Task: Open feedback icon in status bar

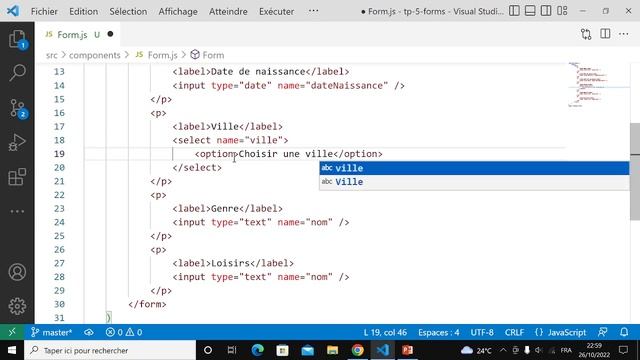Action: point(603,332)
